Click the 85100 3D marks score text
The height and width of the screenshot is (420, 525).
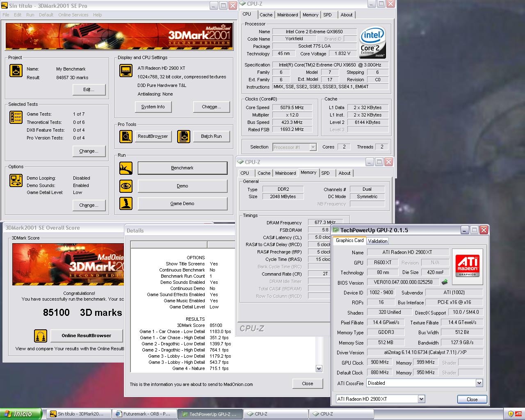coord(82,313)
